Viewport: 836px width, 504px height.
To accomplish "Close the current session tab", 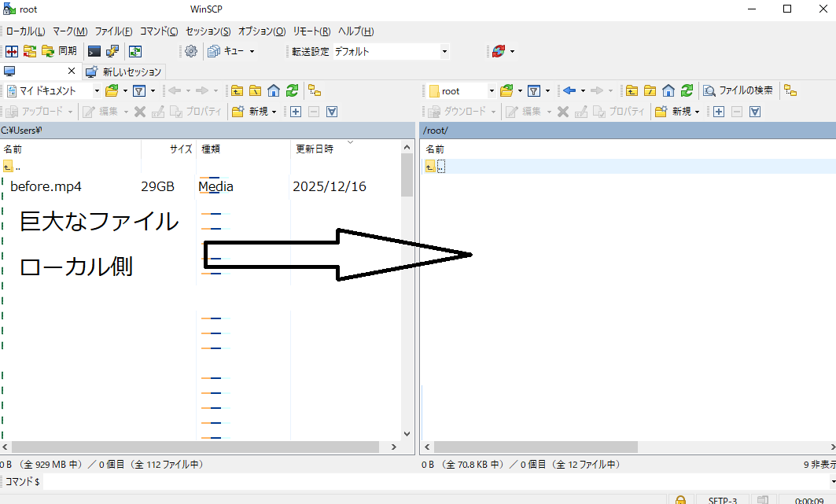I will tap(72, 71).
